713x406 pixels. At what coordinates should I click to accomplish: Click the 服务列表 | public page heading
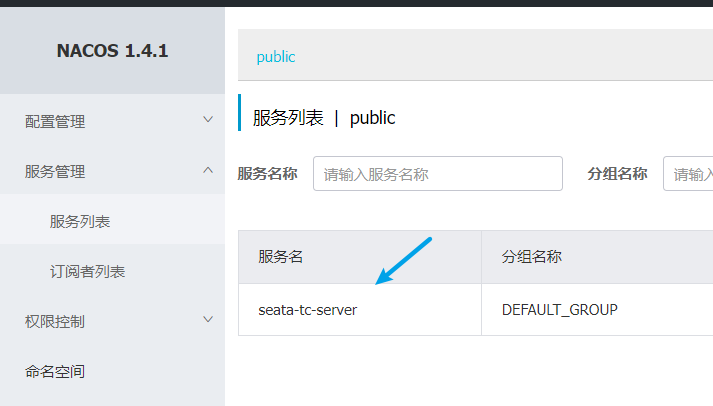[x=324, y=118]
